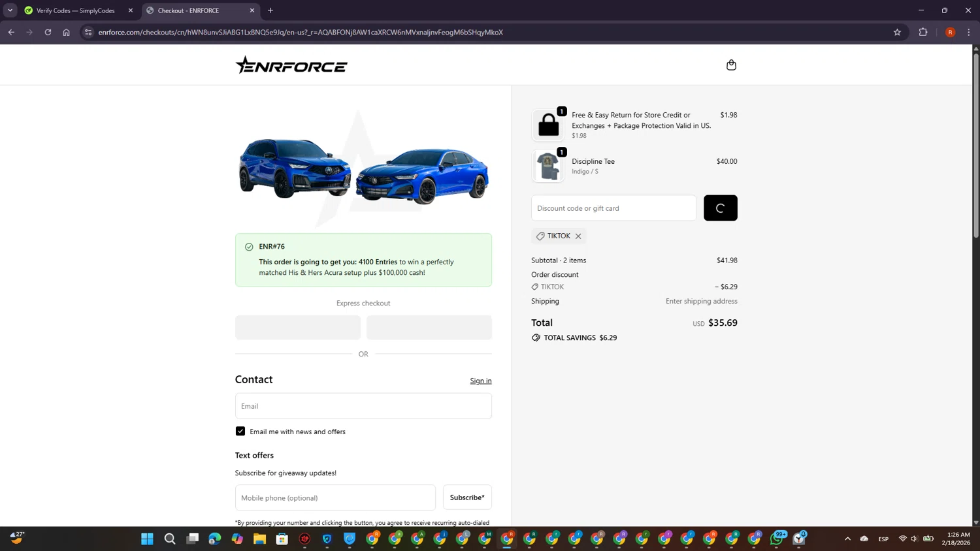
Task: Click the Apply discount button with spinner
Action: pyautogui.click(x=720, y=208)
